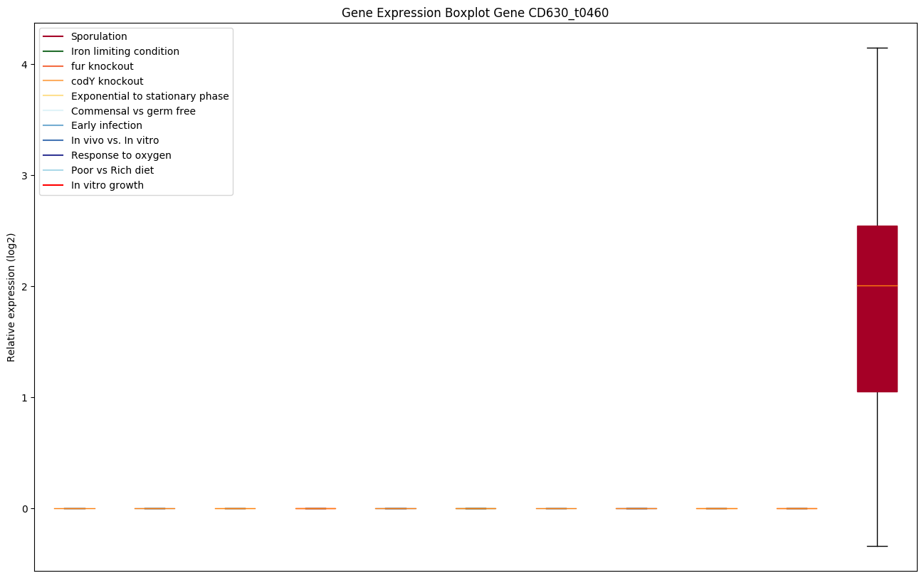Select the "Early infection" legend entry text

point(106,126)
